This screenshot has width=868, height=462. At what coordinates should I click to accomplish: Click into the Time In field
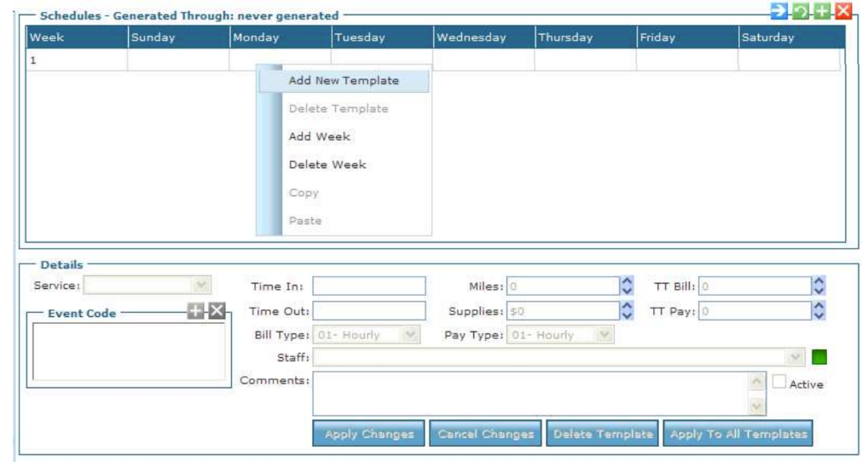[369, 286]
